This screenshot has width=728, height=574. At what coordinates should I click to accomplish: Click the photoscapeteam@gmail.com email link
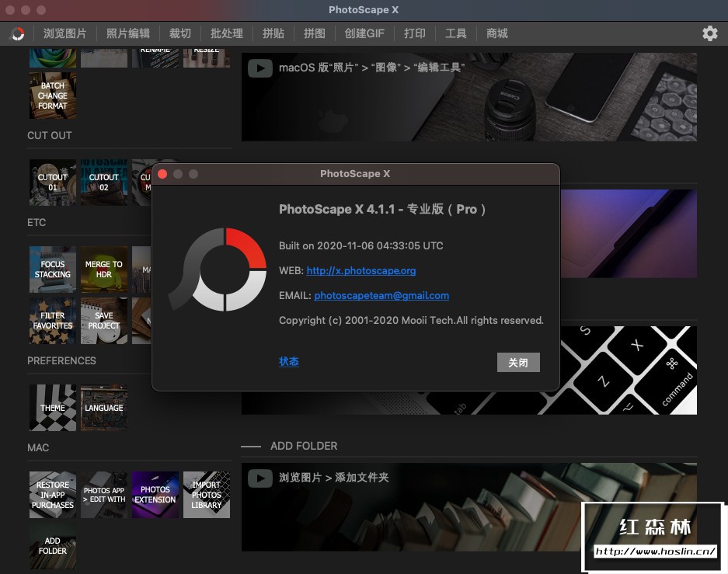[381, 296]
